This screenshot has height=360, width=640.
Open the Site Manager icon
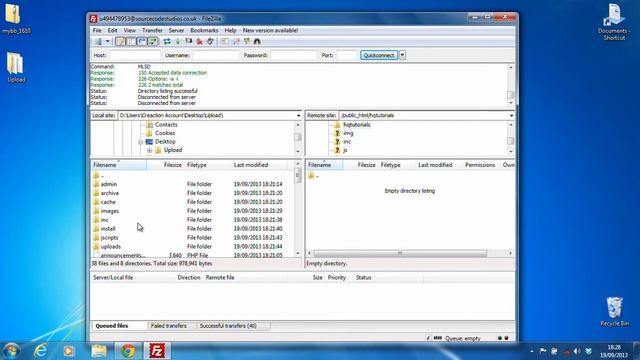(x=98, y=41)
